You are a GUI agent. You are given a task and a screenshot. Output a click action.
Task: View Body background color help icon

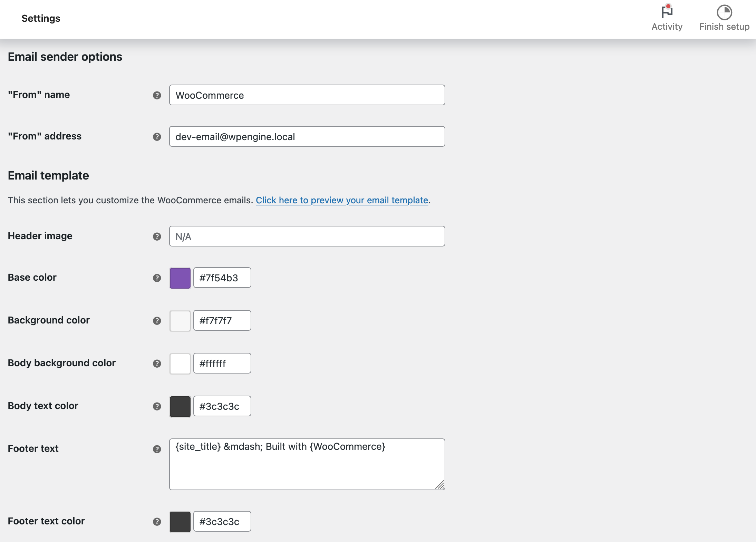(157, 364)
